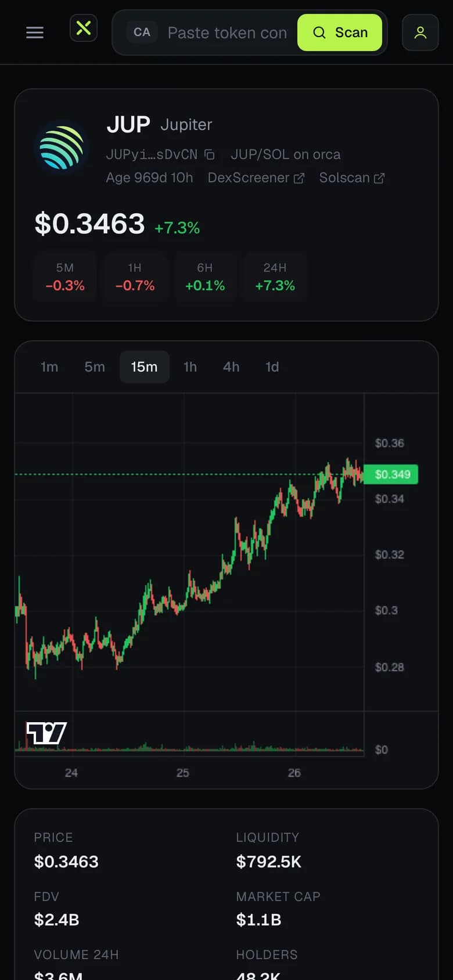Copy the JUPyi…sDvCN contract address
This screenshot has height=980, width=453.
[x=210, y=154]
